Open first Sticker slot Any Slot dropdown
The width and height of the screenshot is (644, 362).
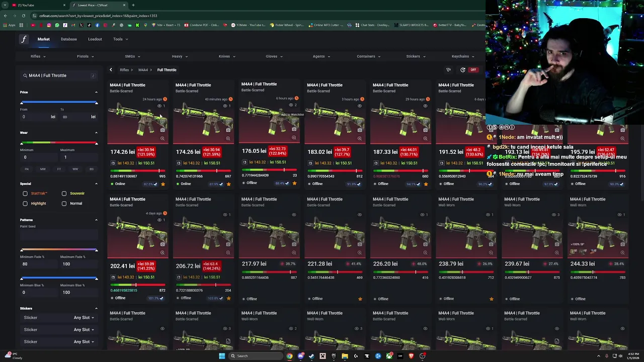pyautogui.click(x=84, y=318)
